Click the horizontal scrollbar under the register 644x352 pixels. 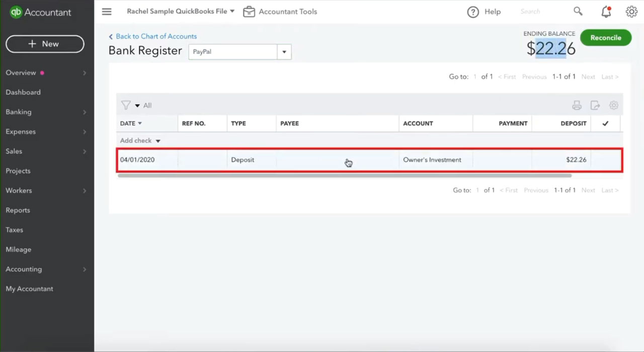[345, 176]
